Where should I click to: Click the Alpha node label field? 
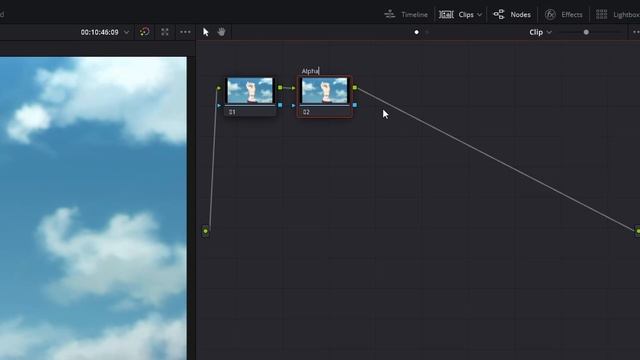310,71
